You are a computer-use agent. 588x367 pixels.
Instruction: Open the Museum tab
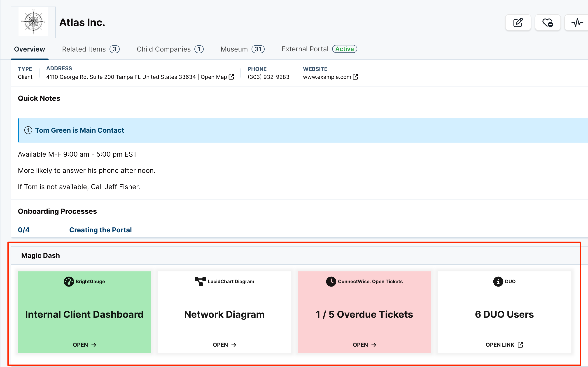click(234, 49)
